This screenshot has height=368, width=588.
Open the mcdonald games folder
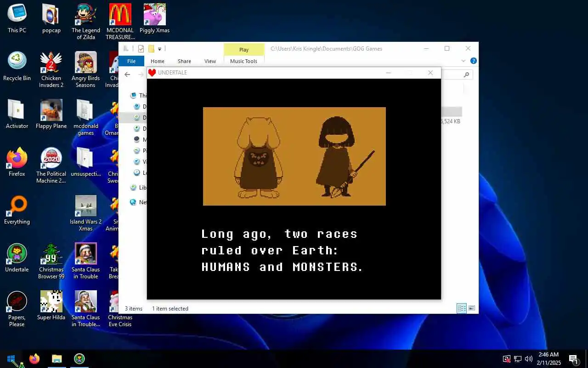[x=85, y=117]
